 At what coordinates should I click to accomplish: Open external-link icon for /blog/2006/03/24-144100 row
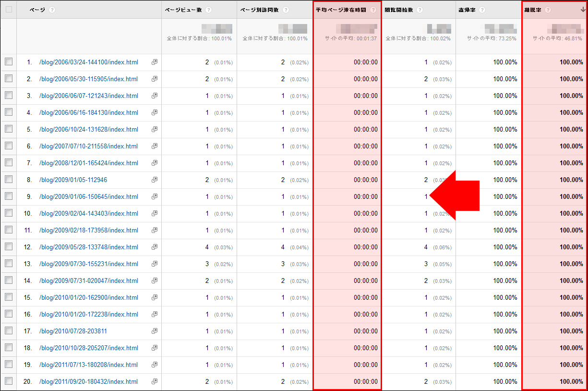(x=155, y=62)
